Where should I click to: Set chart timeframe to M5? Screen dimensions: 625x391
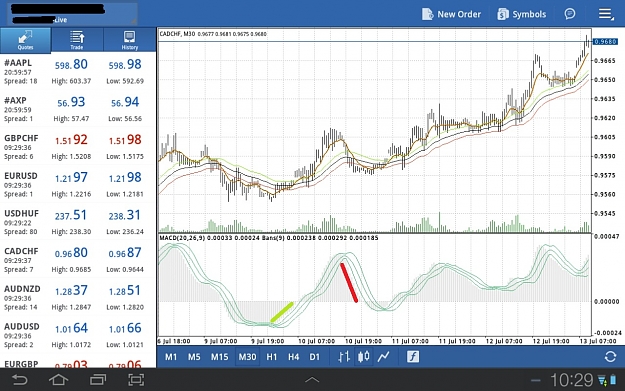[x=194, y=357]
